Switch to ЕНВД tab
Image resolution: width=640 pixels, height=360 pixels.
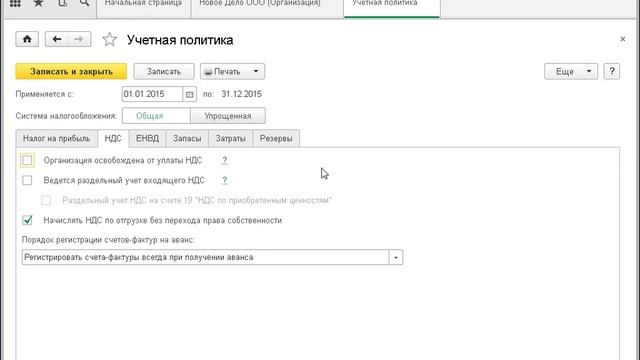point(147,139)
